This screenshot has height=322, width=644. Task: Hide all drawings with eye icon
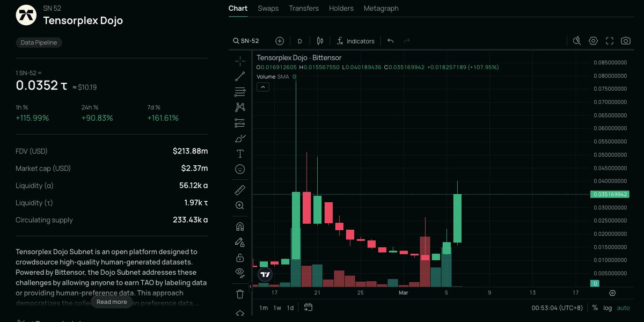point(240,272)
